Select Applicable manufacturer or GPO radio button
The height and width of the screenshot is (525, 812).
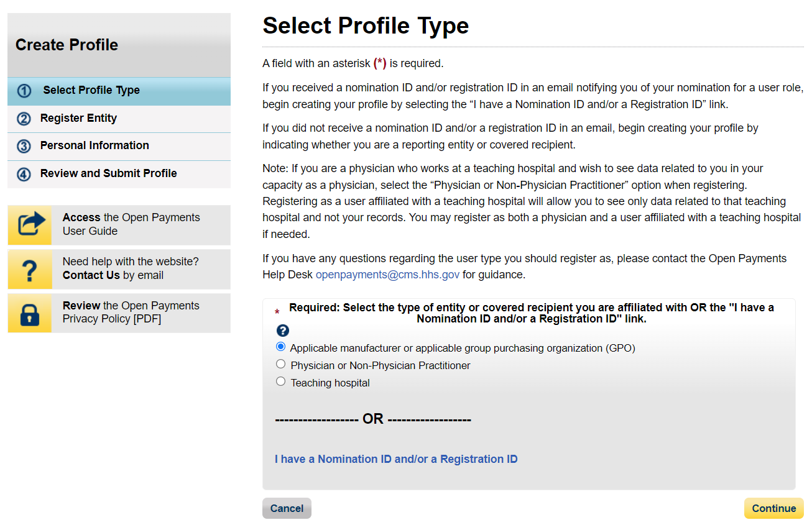281,347
